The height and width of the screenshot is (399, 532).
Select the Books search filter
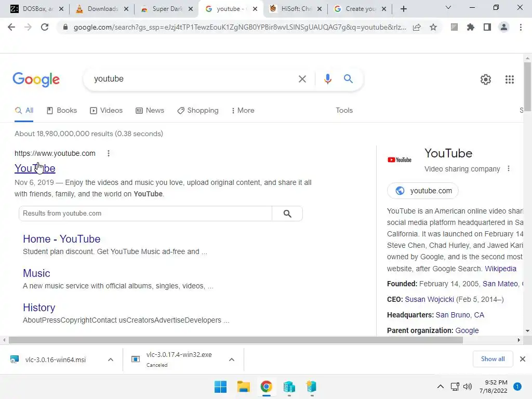pyautogui.click(x=62, y=111)
